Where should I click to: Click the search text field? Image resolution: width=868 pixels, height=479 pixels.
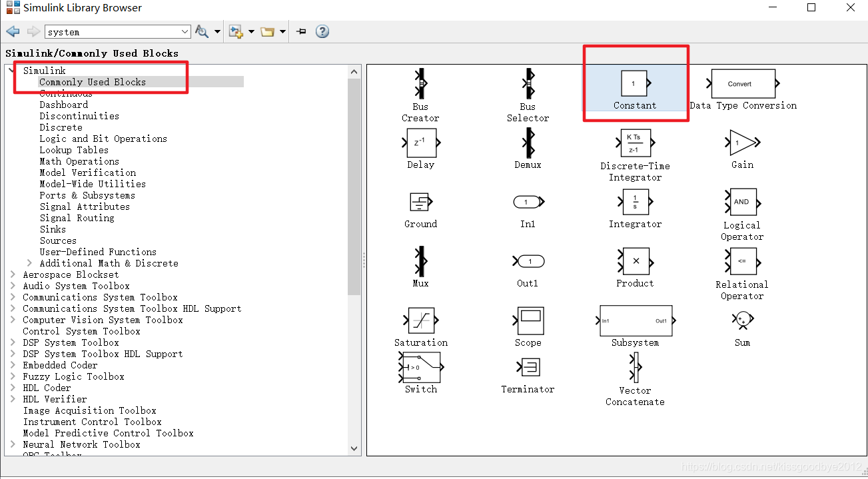[112, 32]
